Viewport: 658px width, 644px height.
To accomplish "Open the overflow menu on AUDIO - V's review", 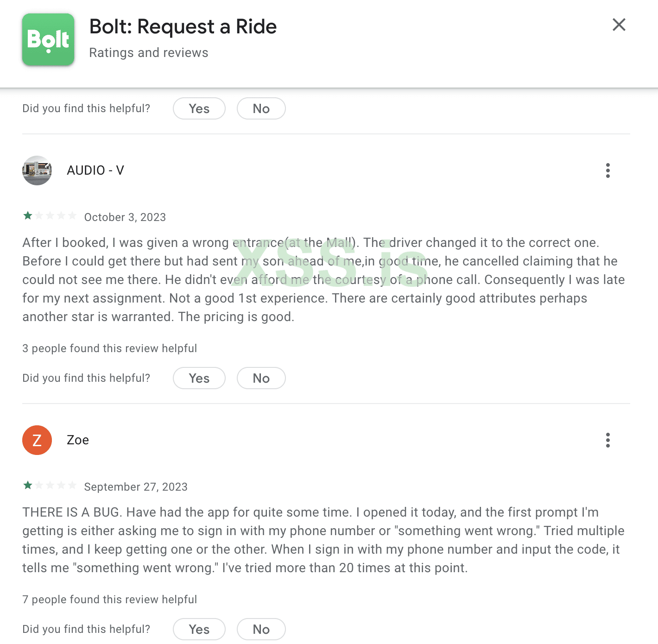I will [607, 170].
